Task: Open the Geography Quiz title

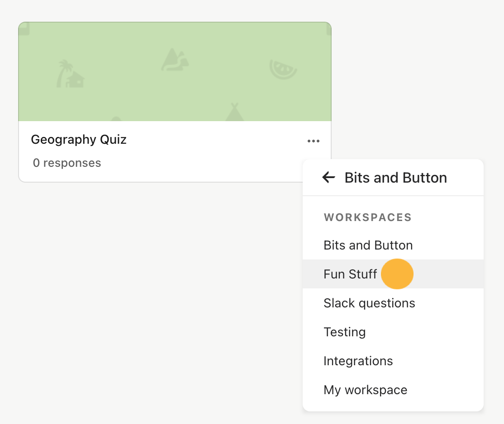Action: 79,139
